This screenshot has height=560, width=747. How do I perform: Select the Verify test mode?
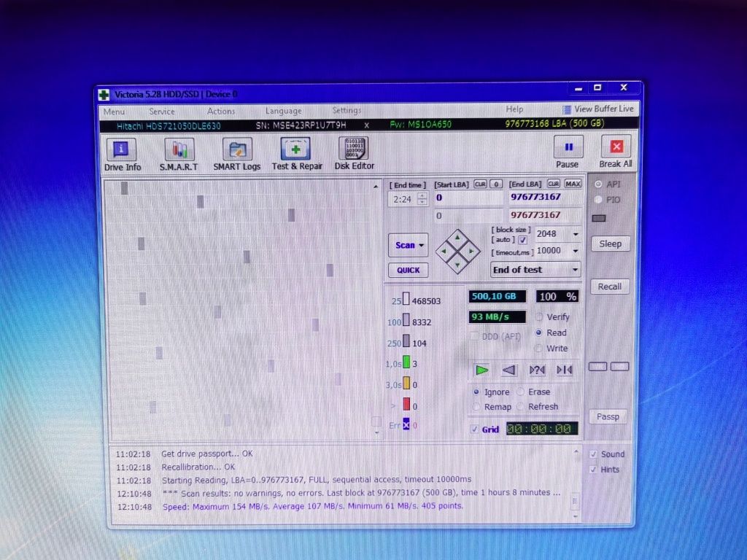tap(539, 317)
